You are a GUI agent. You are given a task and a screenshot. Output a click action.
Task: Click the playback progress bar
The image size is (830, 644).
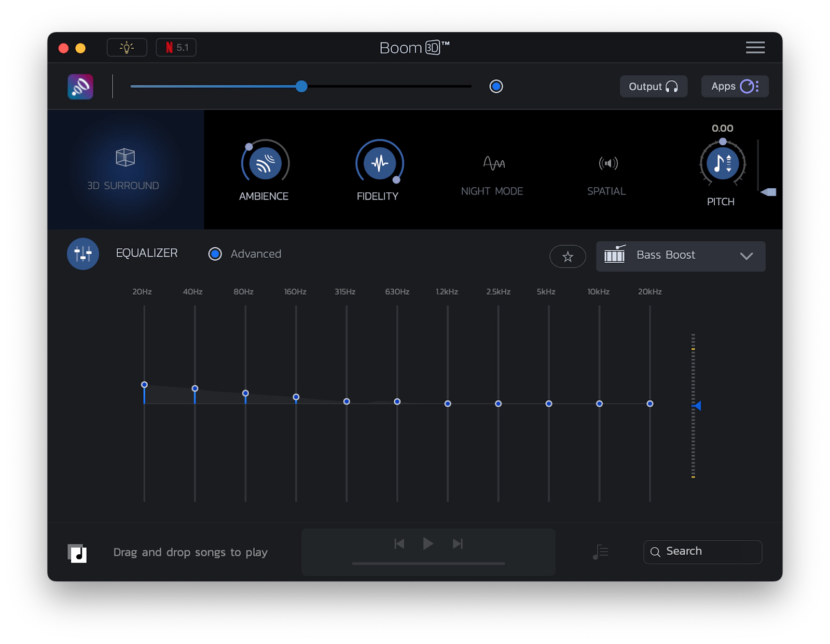click(428, 563)
